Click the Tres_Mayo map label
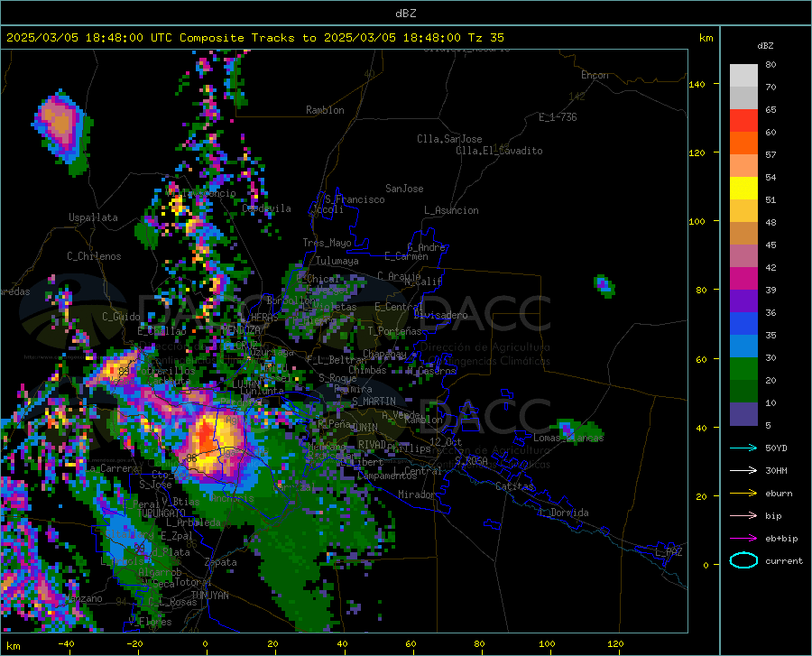812x656 pixels. (x=327, y=243)
